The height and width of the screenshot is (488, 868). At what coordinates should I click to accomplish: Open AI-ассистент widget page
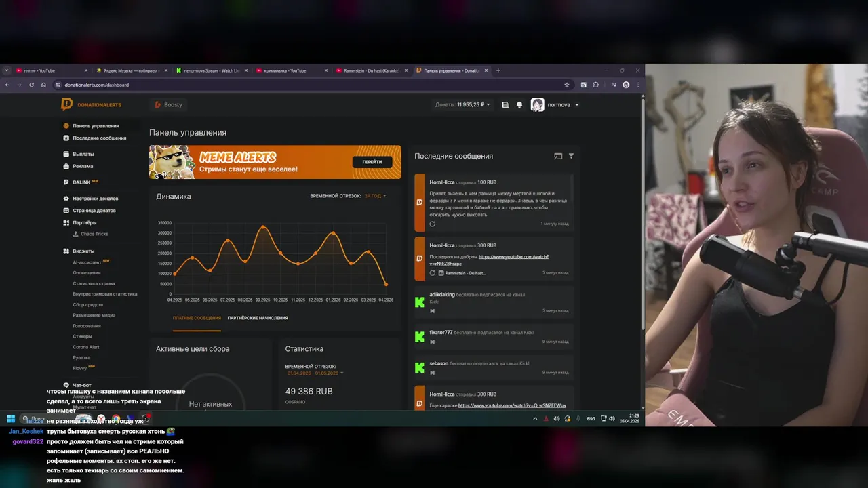coord(87,262)
